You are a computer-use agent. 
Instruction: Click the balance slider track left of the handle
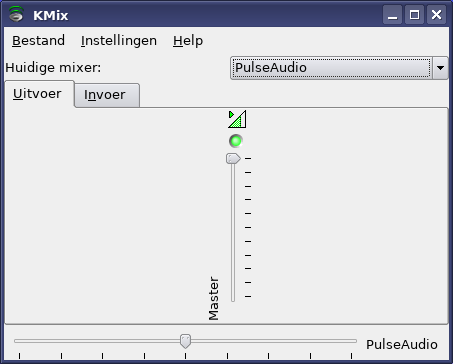[97, 341]
